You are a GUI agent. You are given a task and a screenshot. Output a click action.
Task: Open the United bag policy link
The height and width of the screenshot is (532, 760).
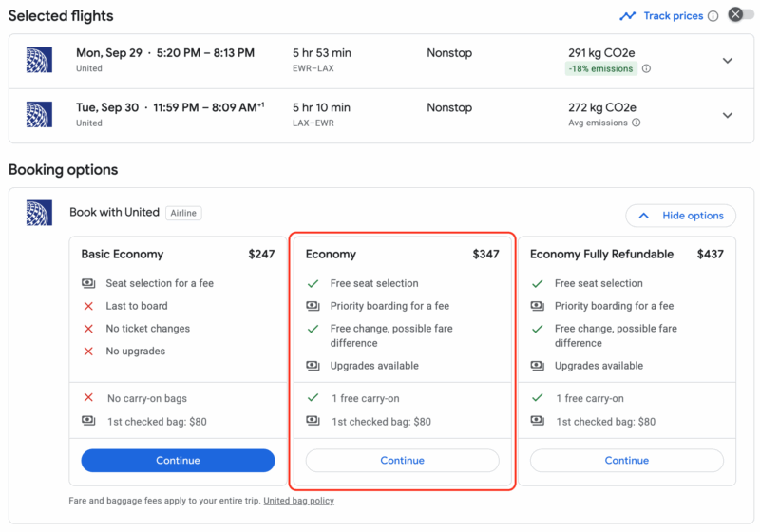(298, 501)
